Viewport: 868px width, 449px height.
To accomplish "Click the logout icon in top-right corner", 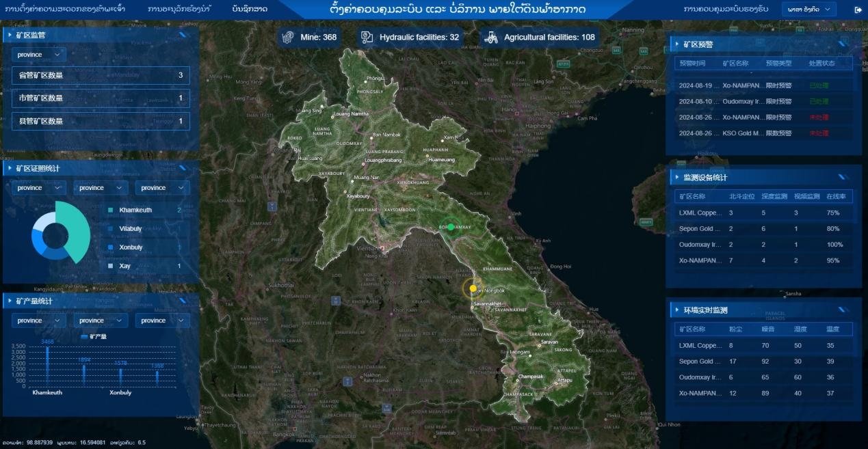I will tap(858, 10).
